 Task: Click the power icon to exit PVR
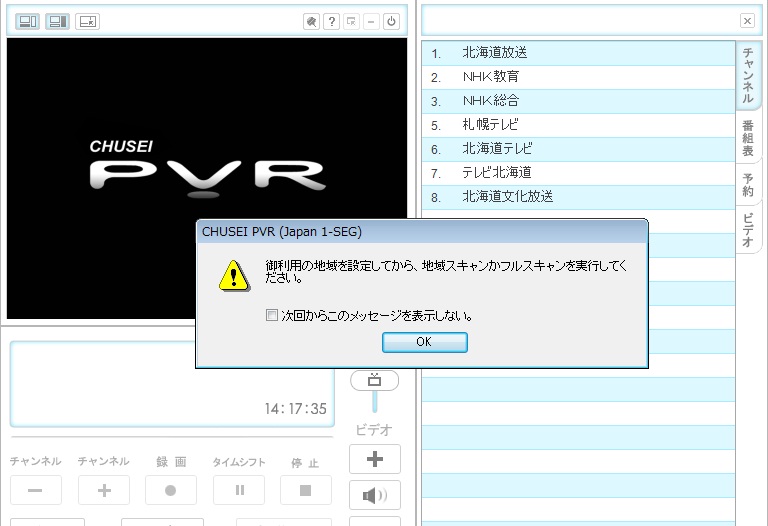pyautogui.click(x=391, y=22)
